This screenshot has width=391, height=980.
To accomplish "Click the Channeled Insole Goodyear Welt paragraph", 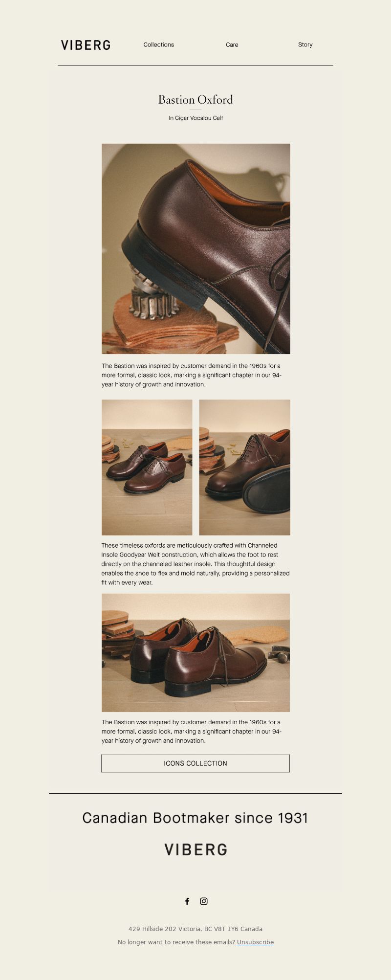I will pyautogui.click(x=195, y=564).
